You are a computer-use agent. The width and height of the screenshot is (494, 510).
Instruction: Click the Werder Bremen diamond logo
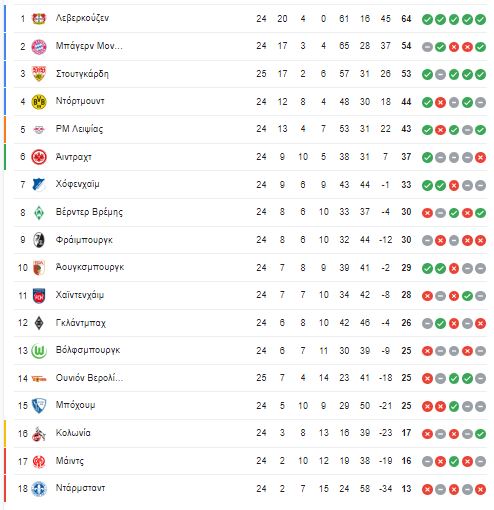(39, 213)
